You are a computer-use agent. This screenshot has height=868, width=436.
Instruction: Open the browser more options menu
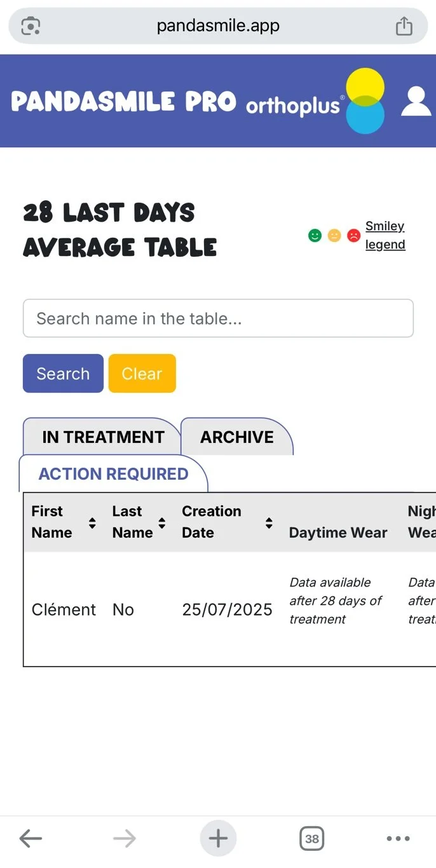click(x=399, y=839)
